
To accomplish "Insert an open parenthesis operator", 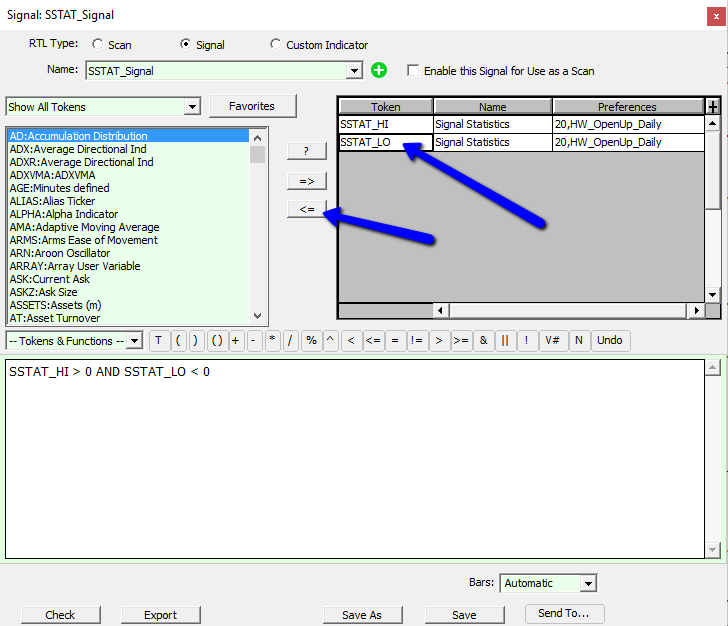I will (178, 340).
